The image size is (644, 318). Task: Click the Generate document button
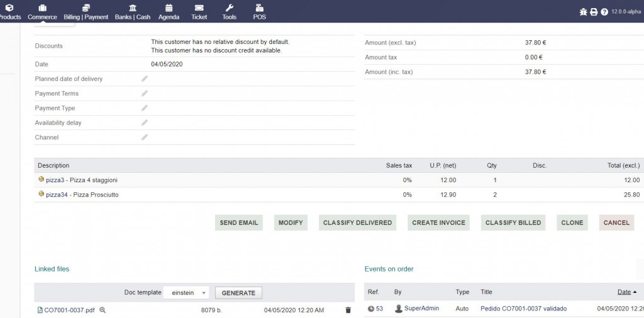(238, 293)
